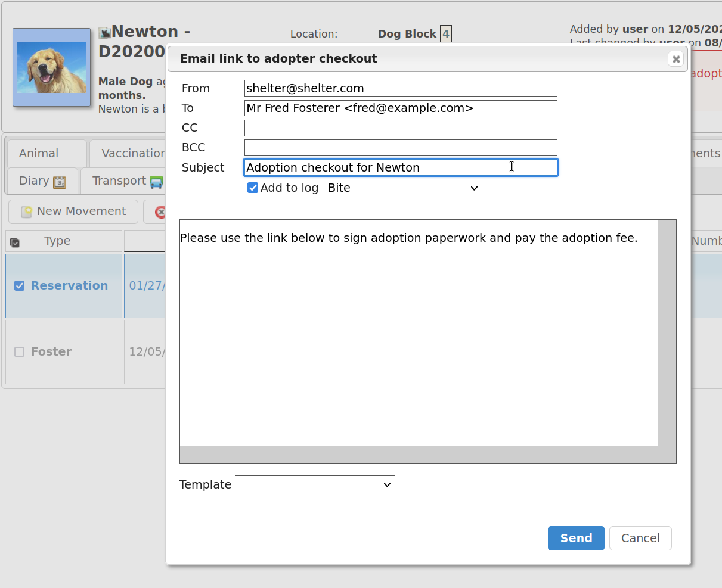Close the Email link dialog with X
The height and width of the screenshot is (588, 722).
[676, 59]
